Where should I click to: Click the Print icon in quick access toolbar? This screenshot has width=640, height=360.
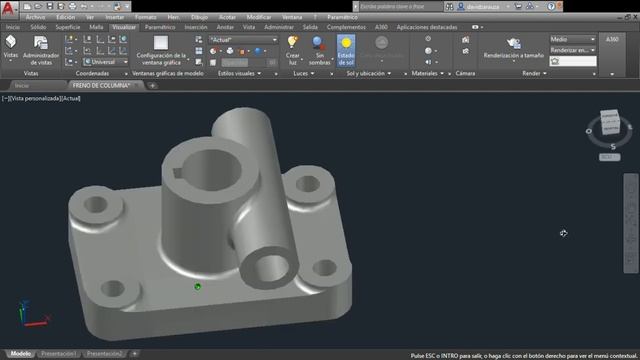pos(72,6)
